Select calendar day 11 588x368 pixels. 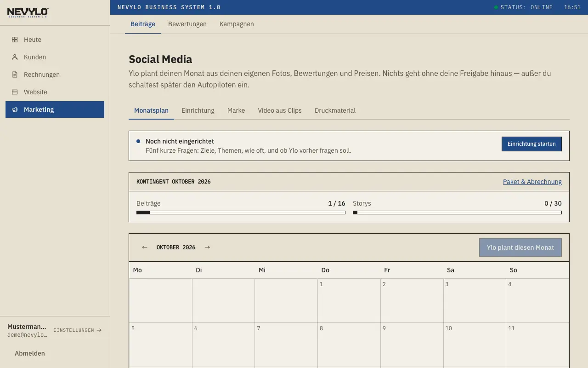click(x=537, y=345)
